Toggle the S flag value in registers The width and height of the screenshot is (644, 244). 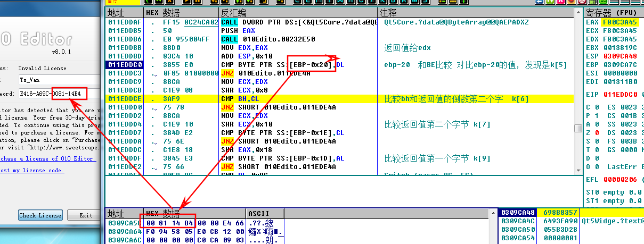tap(596, 141)
